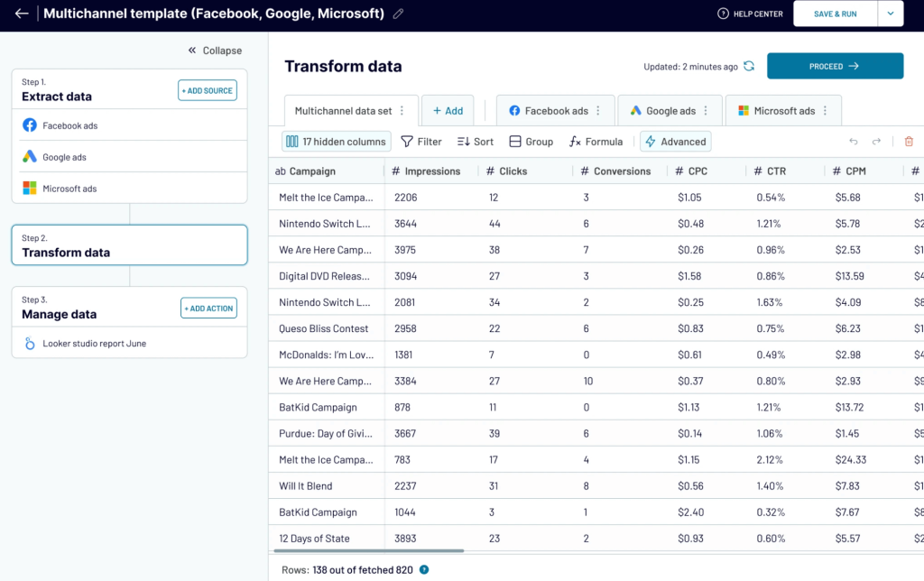Go back using the left arrow icon

(22, 13)
